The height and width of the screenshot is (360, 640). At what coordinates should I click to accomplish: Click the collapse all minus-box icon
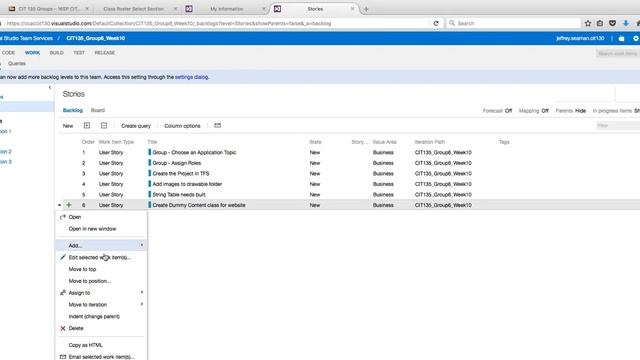click(x=104, y=126)
